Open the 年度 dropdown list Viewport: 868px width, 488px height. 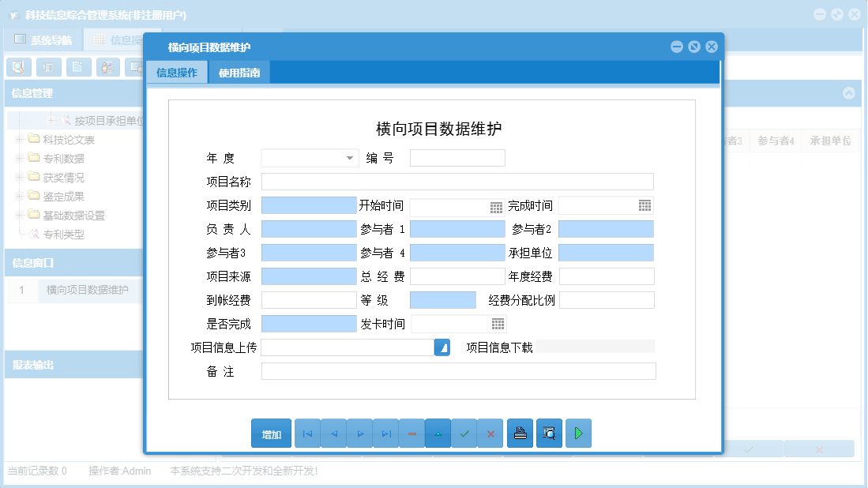(349, 157)
